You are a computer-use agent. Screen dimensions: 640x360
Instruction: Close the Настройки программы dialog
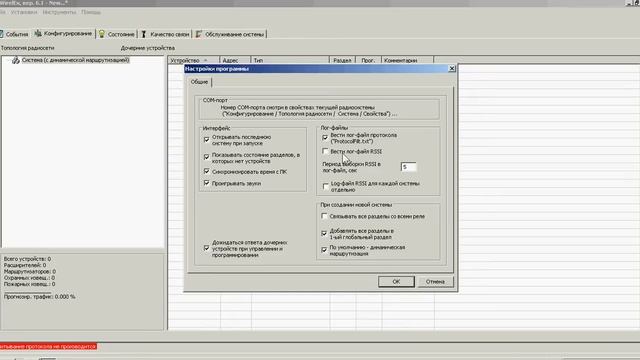pos(452,69)
